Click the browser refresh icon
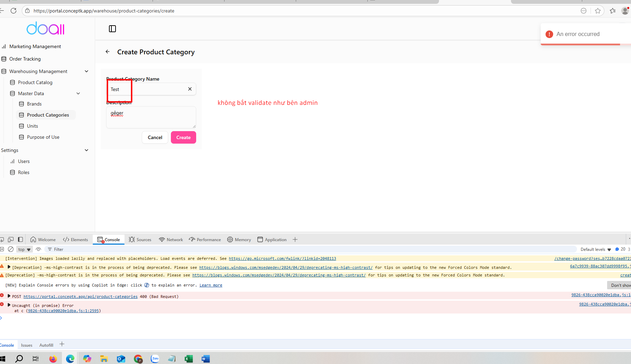 pyautogui.click(x=13, y=11)
